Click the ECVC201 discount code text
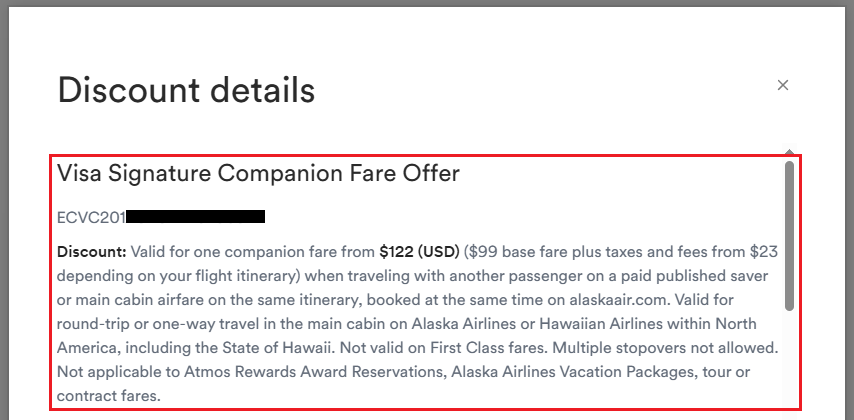This screenshot has width=854, height=420. pyautogui.click(x=92, y=216)
